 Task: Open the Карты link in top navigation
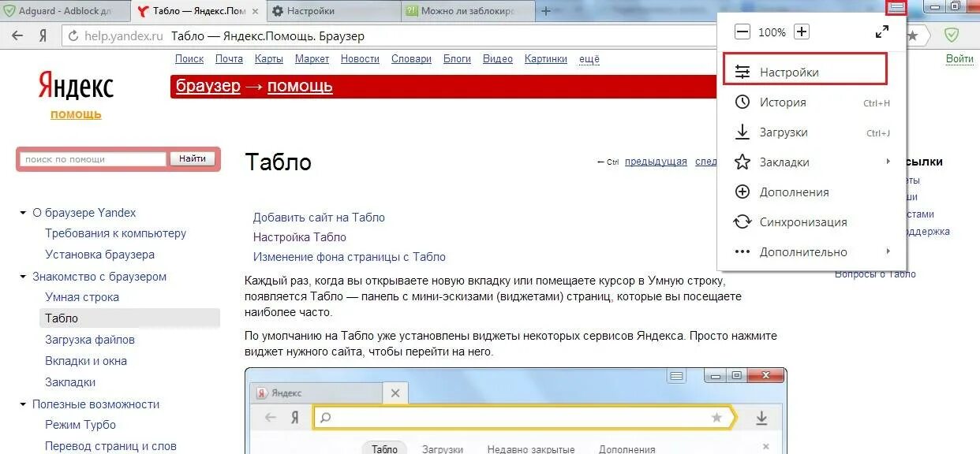(x=269, y=59)
